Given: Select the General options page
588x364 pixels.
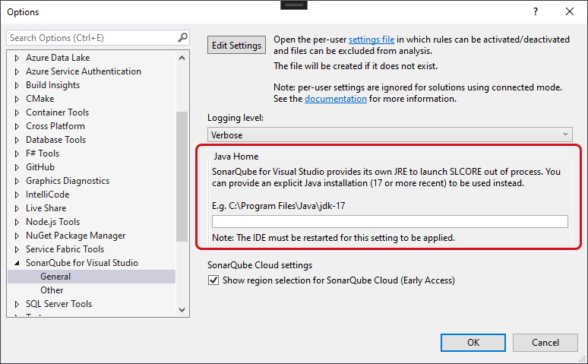Looking at the screenshot, I should click(55, 277).
